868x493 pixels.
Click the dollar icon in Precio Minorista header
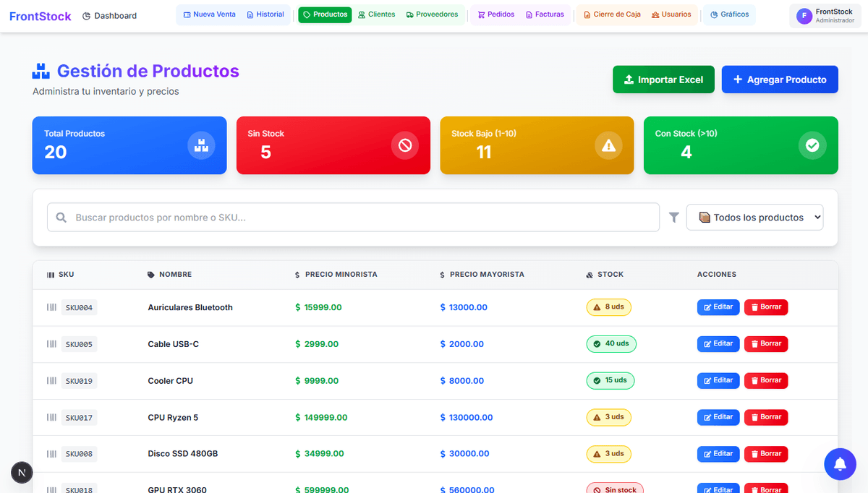(296, 274)
